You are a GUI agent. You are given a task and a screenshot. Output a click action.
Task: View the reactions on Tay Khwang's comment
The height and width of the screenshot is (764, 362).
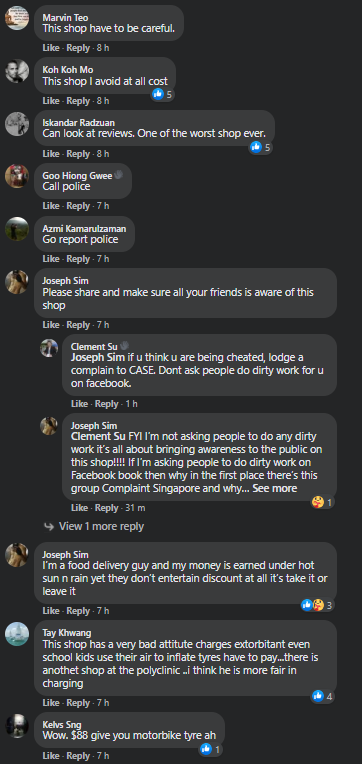point(323,696)
